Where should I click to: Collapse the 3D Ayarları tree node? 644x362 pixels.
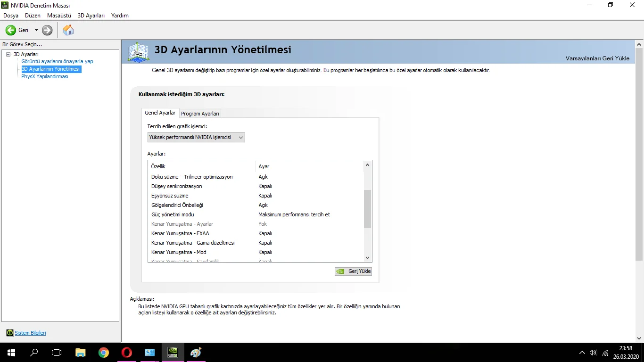(8, 54)
